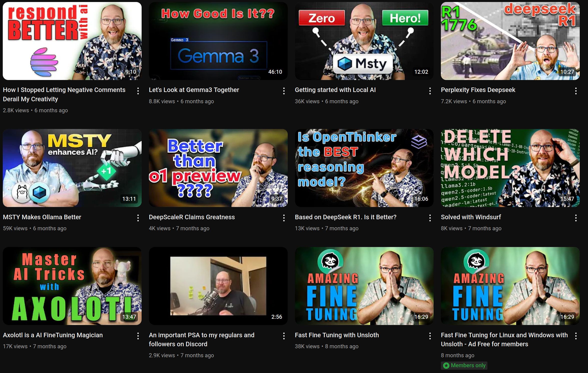Screen dimensions: 588x373
Task: Open three-dot menu for Discord PSA video
Action: point(284,336)
